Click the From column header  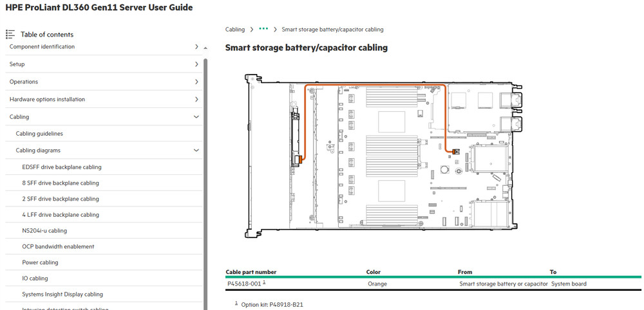465,272
